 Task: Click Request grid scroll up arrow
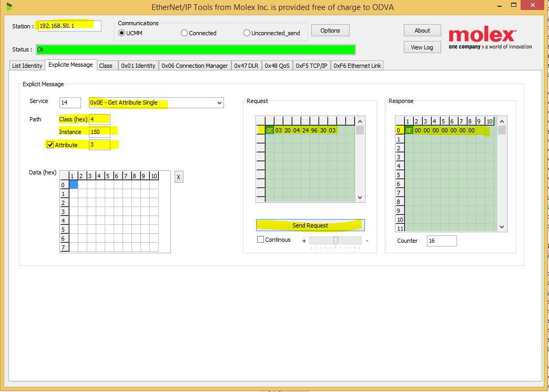coord(360,121)
